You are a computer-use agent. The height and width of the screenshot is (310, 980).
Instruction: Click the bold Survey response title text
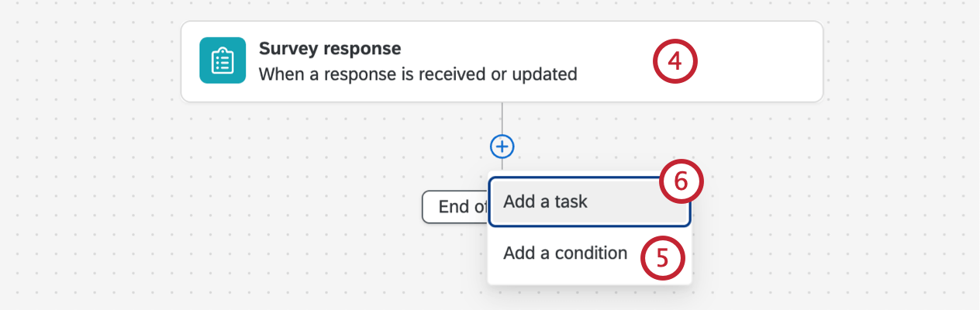[x=330, y=49]
